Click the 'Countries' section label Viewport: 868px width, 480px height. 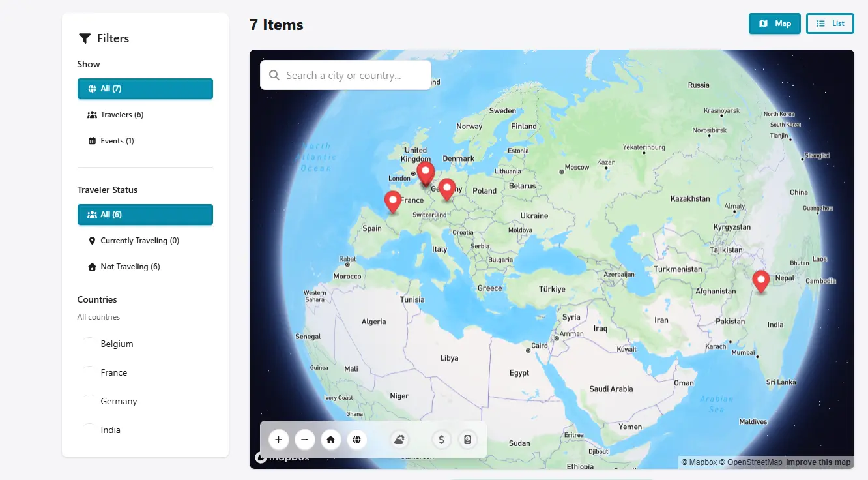[97, 299]
